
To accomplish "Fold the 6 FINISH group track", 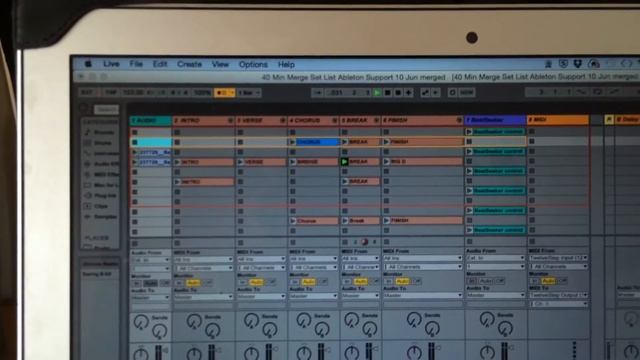I will tap(459, 120).
